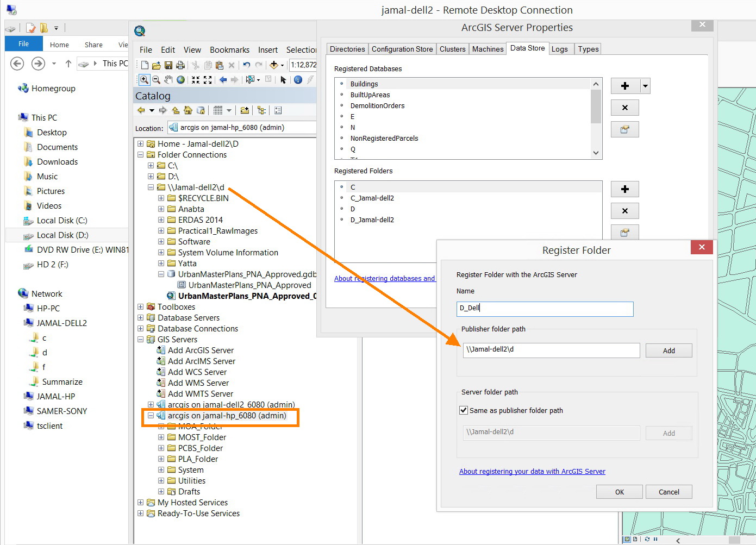Select Add ArcGIS Server item
This screenshot has width=756, height=545.
point(201,350)
